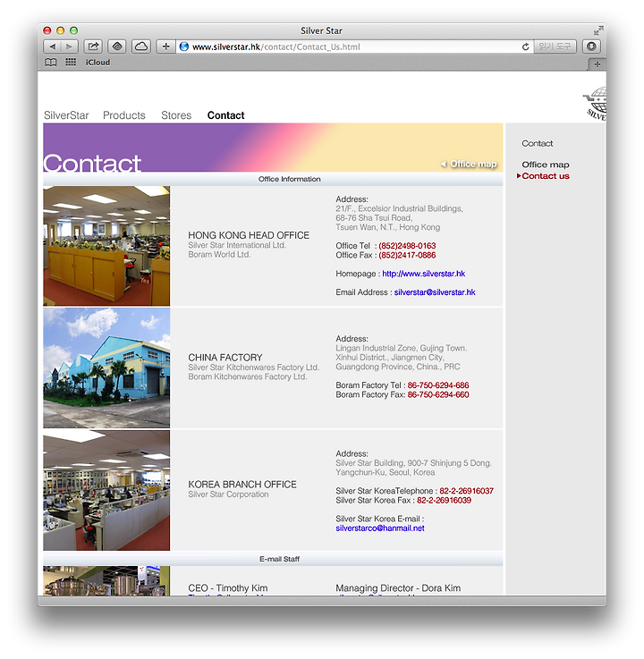The image size is (644, 659).
Task: Click the kitchenware staff photo thumbnail
Action: pyautogui.click(x=106, y=581)
